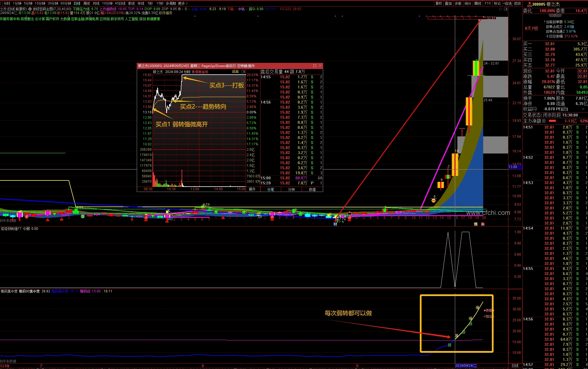Switch to the 周线 period tab

click(87, 3)
